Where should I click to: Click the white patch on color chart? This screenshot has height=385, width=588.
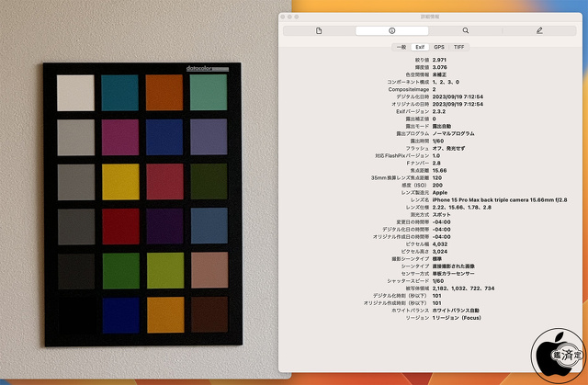[75, 92]
